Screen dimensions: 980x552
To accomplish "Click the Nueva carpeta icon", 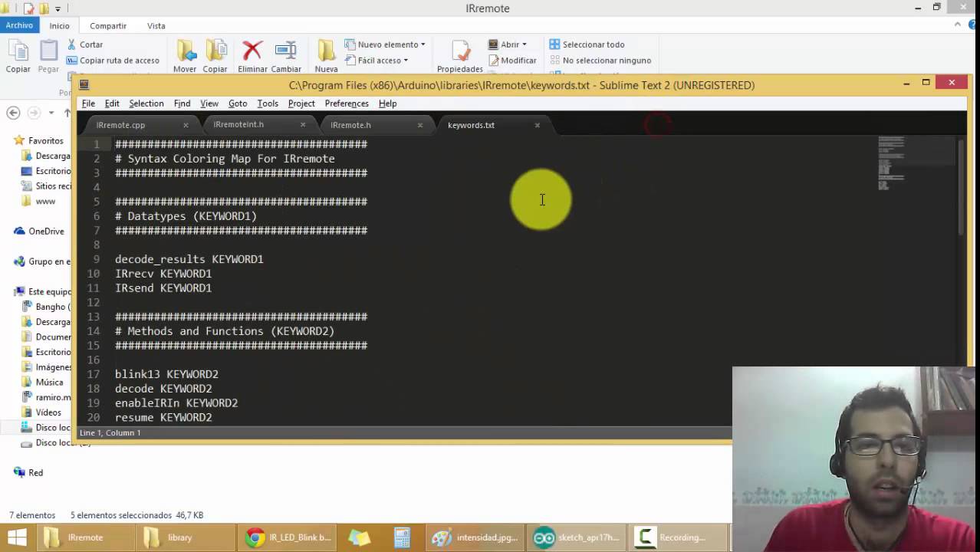I will click(326, 51).
